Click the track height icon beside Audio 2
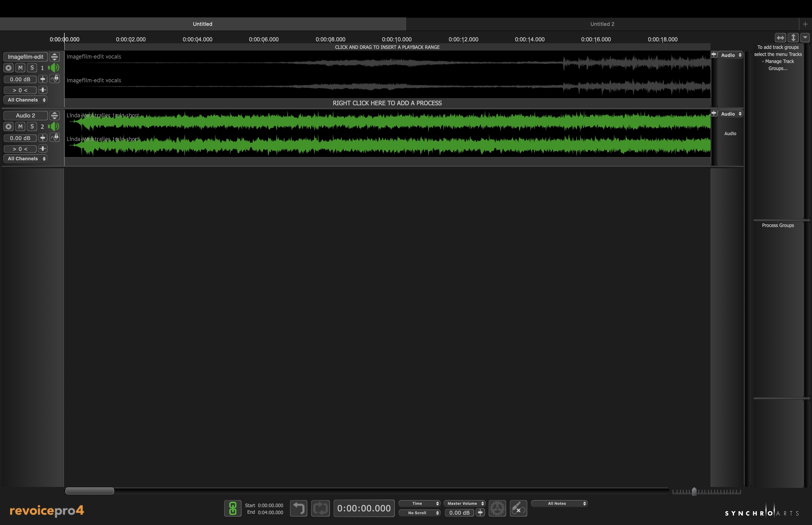 tap(55, 116)
